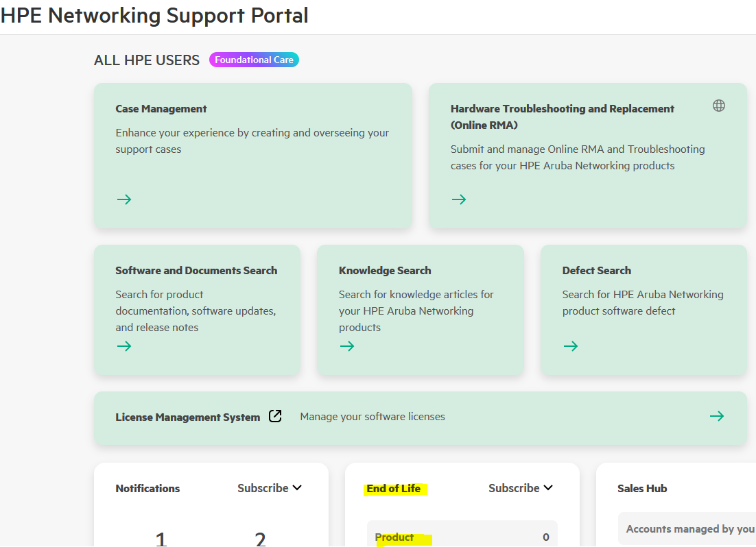This screenshot has height=547, width=756.
Task: Click the Accounts managed by you field
Action: click(x=687, y=528)
